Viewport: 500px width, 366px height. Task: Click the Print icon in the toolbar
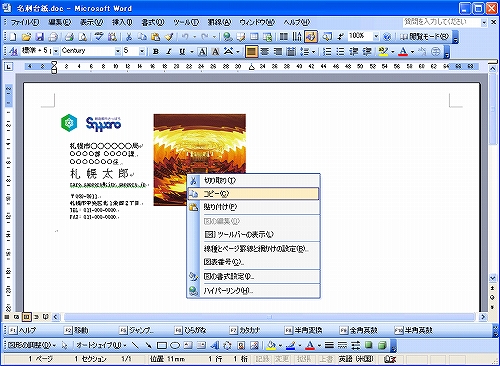pos(69,37)
